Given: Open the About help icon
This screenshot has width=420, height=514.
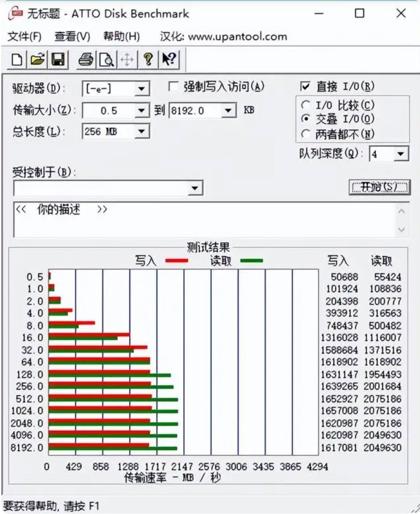Looking at the screenshot, I should click(148, 60).
